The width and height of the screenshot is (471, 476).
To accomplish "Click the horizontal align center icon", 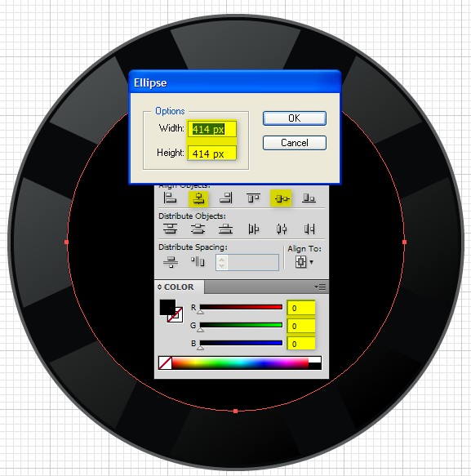I will coord(198,198).
